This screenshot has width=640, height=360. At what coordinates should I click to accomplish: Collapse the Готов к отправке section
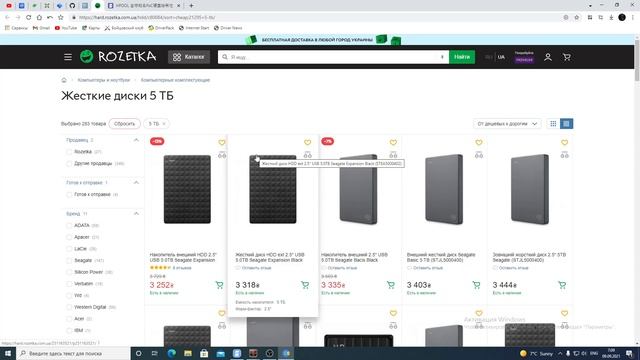136,182
